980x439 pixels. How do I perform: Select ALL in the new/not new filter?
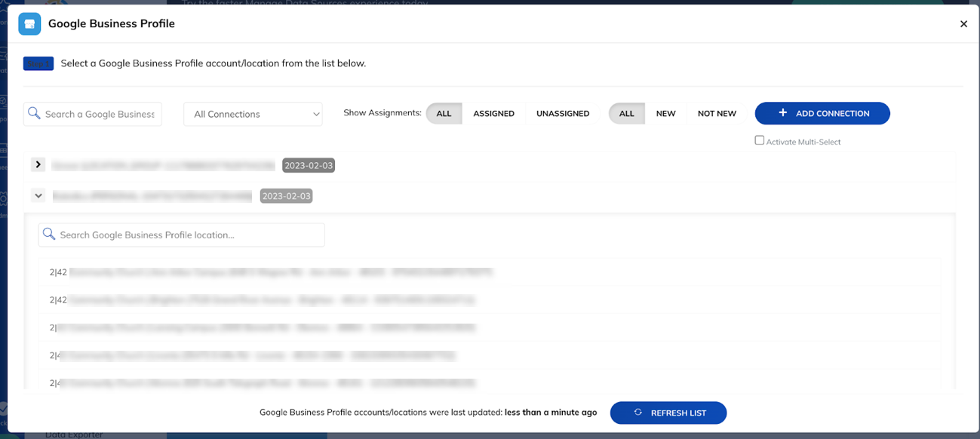[627, 114]
